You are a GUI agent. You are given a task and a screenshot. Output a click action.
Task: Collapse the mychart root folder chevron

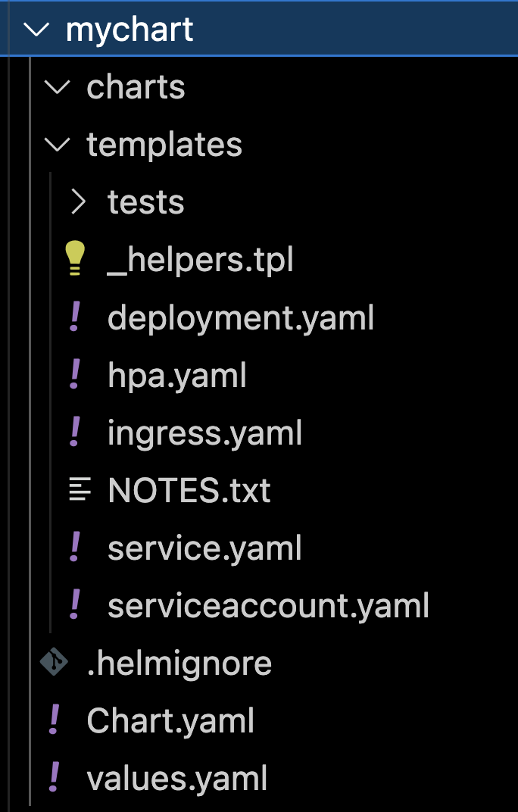[x=36, y=30]
